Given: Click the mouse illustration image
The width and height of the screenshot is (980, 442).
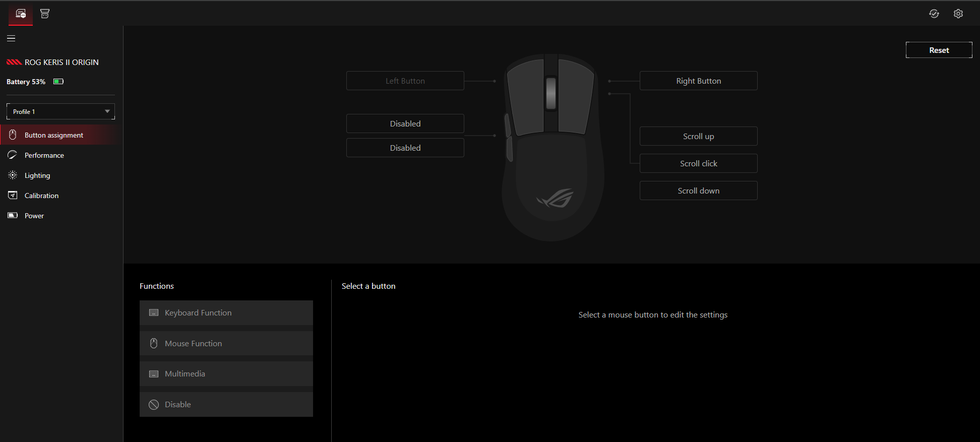Looking at the screenshot, I should pyautogui.click(x=553, y=147).
